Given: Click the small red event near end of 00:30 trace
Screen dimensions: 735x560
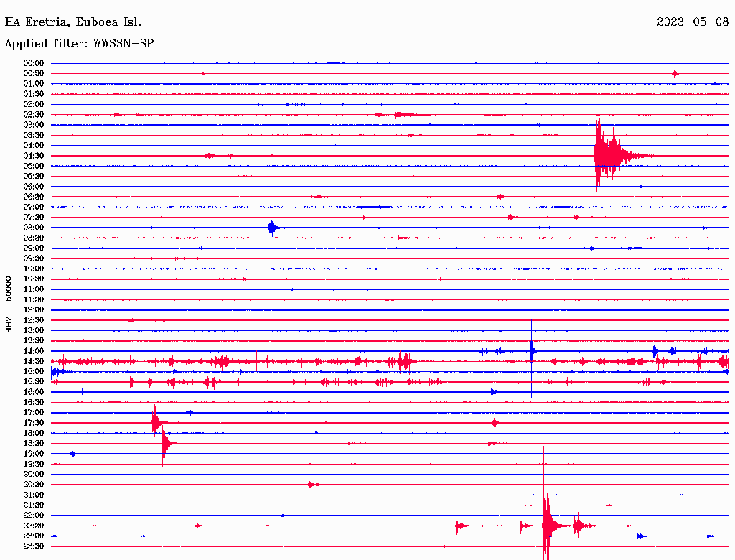Looking at the screenshot, I should [x=675, y=73].
